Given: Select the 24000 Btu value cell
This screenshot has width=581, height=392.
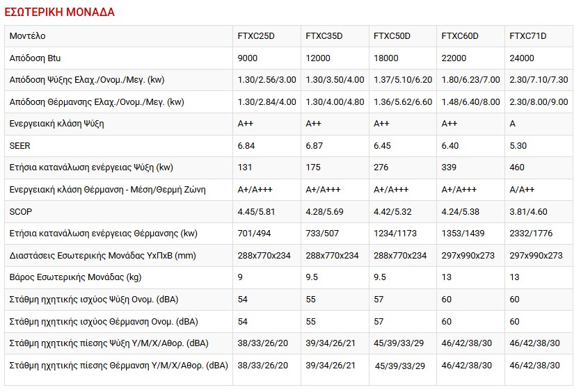Looking at the screenshot, I should click(x=522, y=58).
